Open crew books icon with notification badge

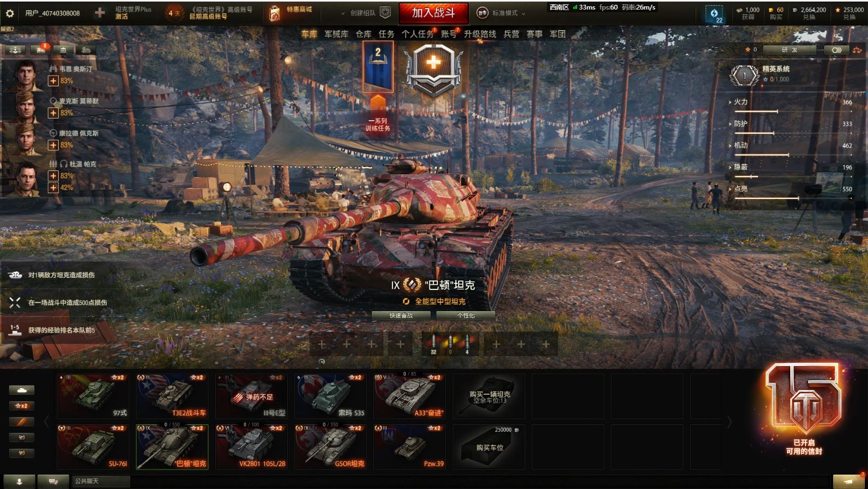(x=41, y=50)
